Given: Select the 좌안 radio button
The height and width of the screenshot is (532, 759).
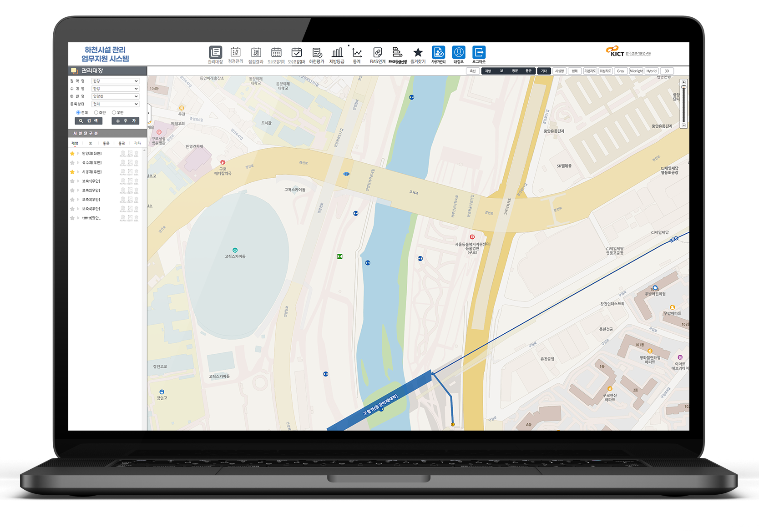Looking at the screenshot, I should [96, 112].
